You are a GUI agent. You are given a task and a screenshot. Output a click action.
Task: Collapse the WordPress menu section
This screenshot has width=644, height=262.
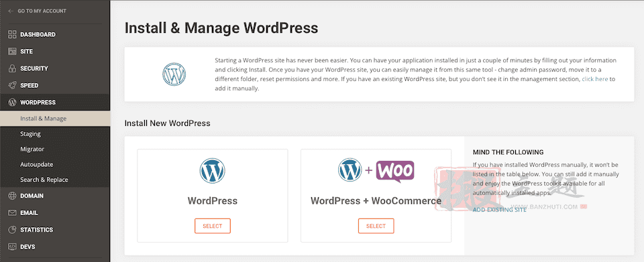pyautogui.click(x=55, y=102)
